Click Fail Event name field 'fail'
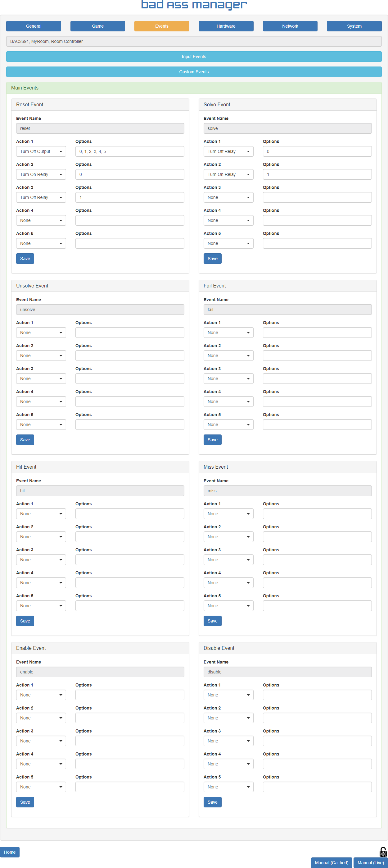Image resolution: width=388 pixels, height=868 pixels. coord(288,309)
